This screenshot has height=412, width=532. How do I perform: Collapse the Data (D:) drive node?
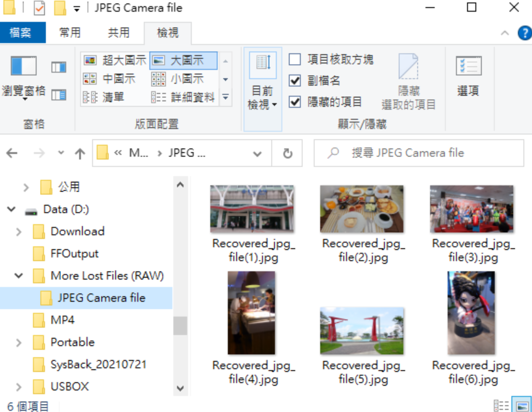click(12, 209)
